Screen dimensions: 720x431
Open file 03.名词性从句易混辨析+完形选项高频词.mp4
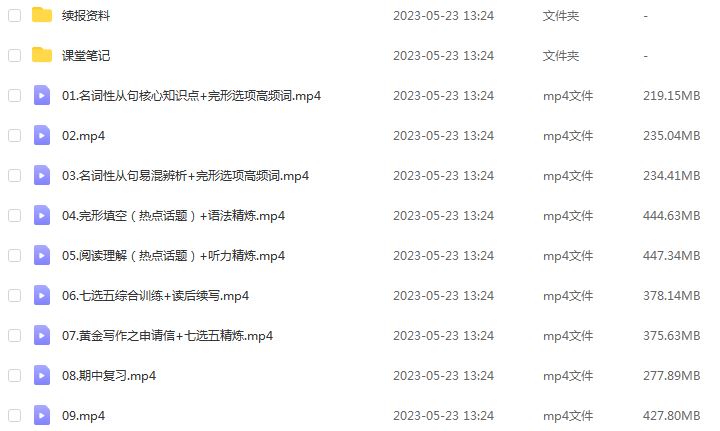click(x=186, y=176)
